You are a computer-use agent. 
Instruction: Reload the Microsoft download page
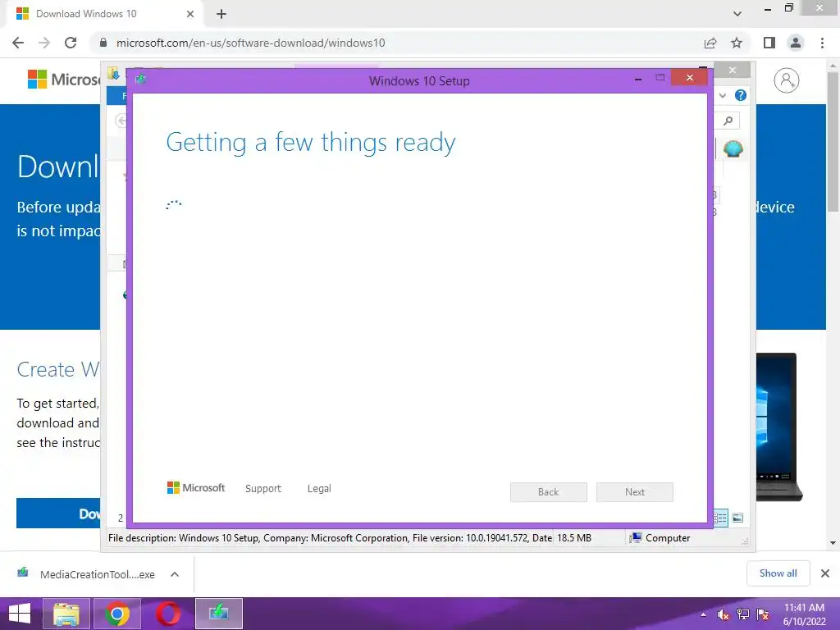click(71, 43)
